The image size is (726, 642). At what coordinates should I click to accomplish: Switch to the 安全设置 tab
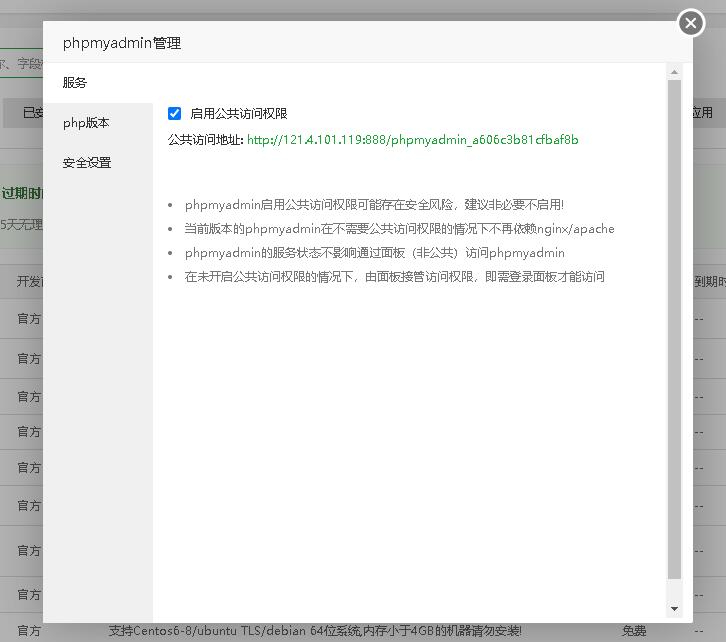[x=98, y=163]
